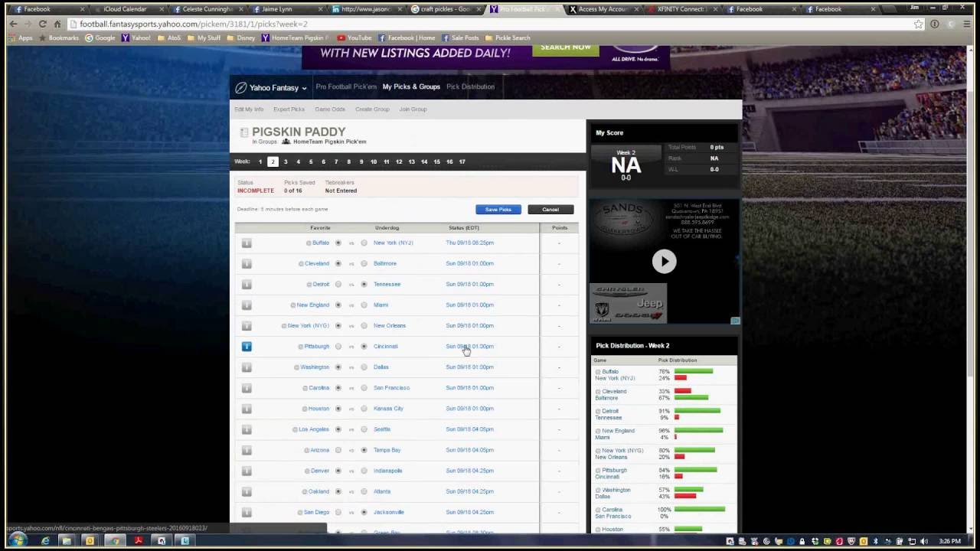The width and height of the screenshot is (980, 551).
Task: Open the Apps shortcut in bookmarks bar
Action: point(21,37)
